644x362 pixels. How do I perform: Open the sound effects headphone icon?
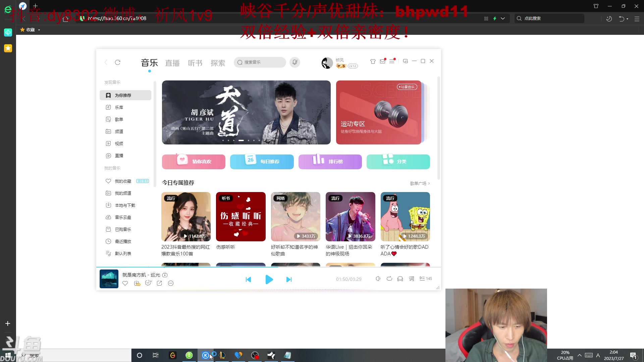[400, 279]
